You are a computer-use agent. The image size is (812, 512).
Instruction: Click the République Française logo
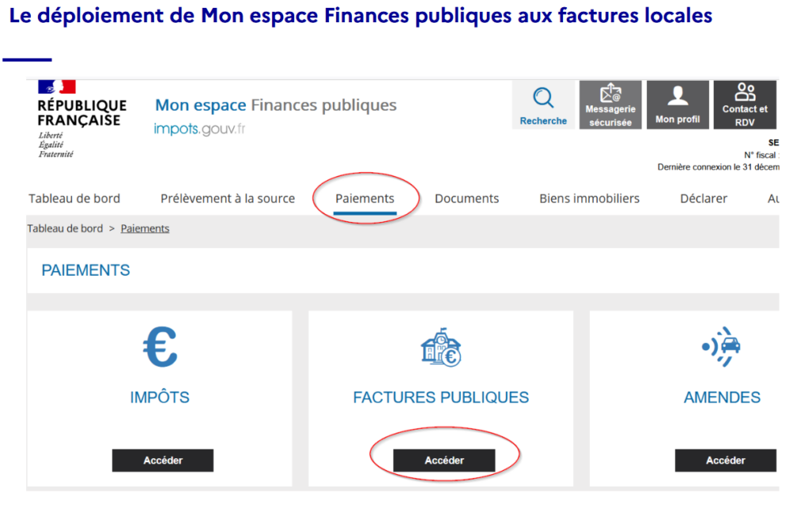tap(81, 118)
